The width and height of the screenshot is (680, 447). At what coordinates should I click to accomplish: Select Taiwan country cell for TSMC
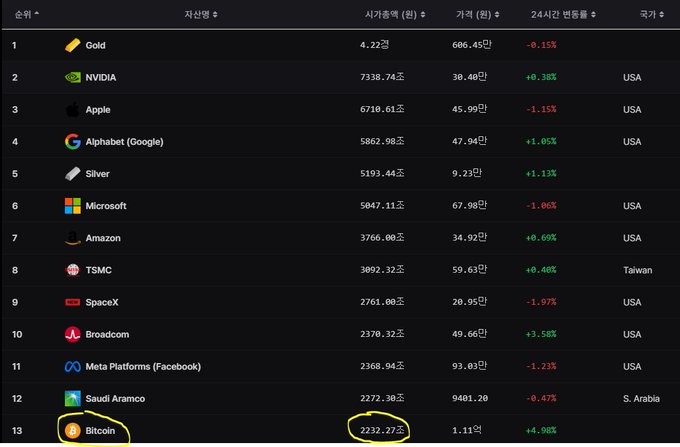[638, 270]
